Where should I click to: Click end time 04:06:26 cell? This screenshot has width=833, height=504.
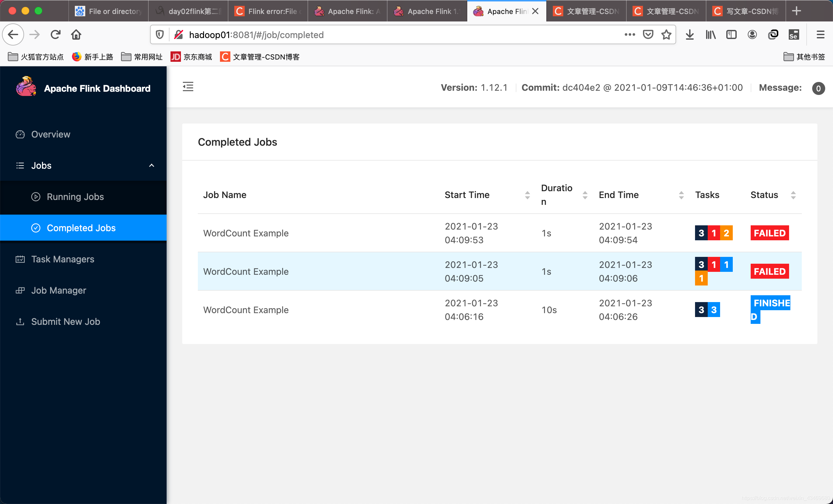[x=625, y=310]
